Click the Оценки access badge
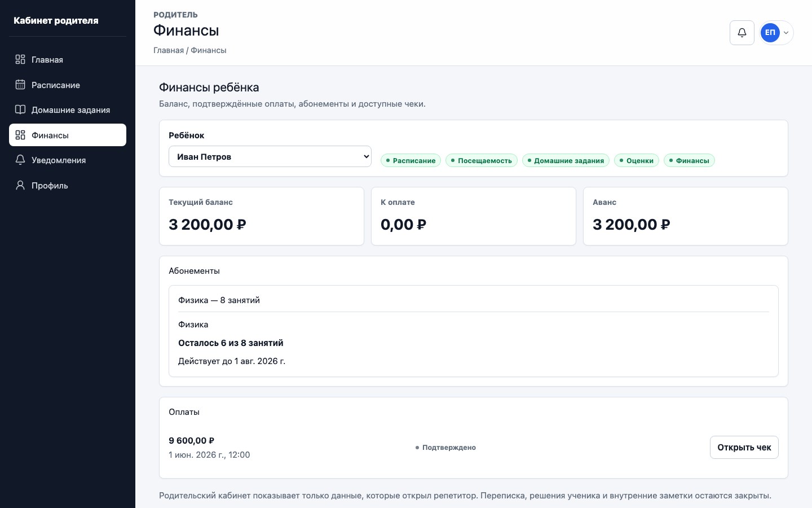 (637, 160)
